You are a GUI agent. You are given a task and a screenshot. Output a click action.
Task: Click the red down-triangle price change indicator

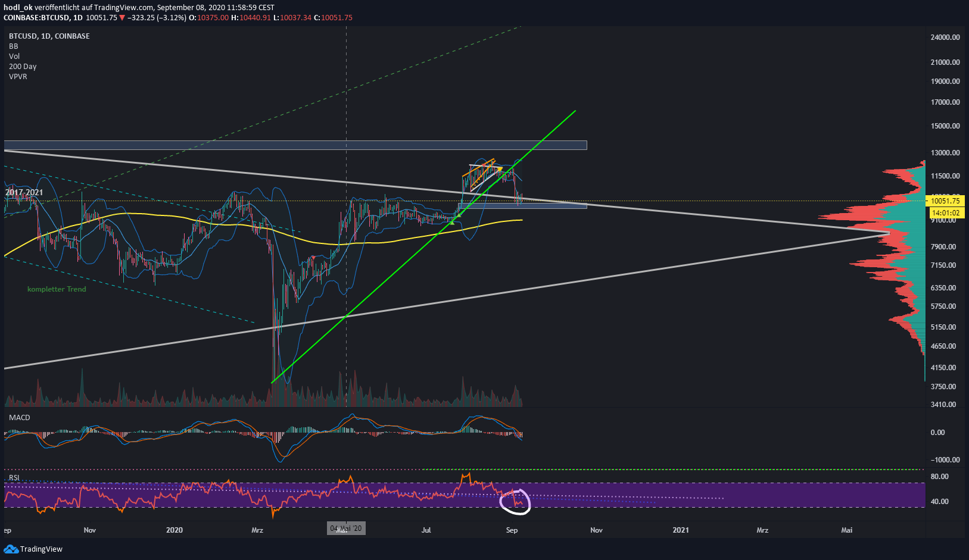point(122,18)
